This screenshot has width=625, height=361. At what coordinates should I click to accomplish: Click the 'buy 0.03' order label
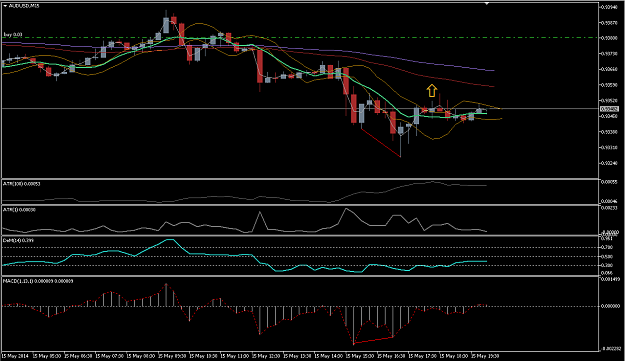13,35
